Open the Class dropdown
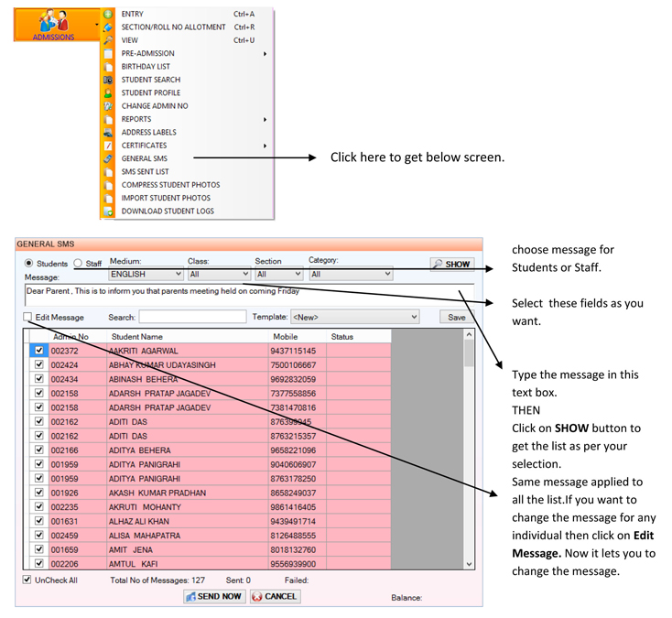This screenshot has width=672, height=618. [x=219, y=274]
